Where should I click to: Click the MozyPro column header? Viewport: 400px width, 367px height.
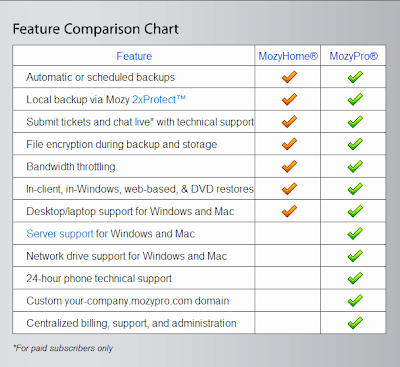click(354, 56)
